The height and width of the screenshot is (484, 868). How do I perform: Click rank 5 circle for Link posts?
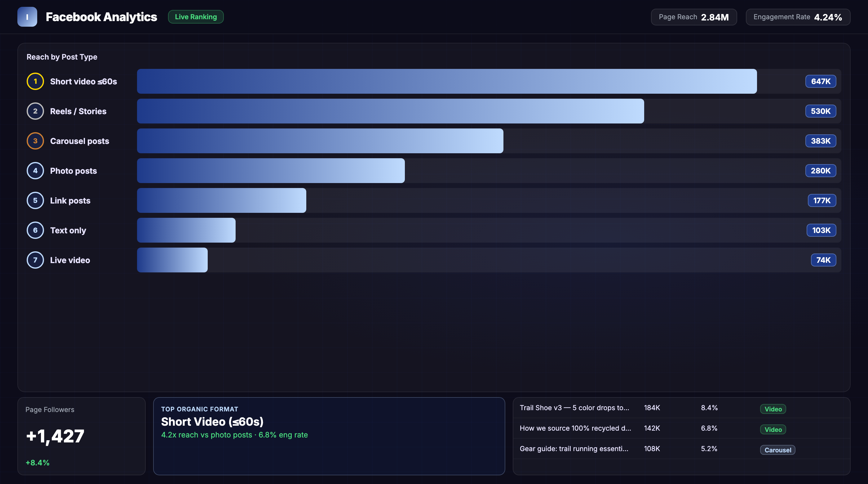(x=35, y=200)
